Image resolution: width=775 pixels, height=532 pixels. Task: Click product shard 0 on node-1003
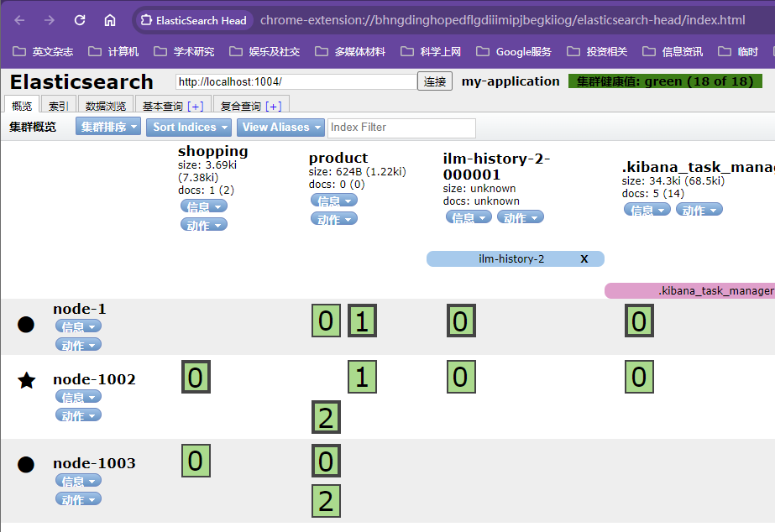pyautogui.click(x=327, y=461)
